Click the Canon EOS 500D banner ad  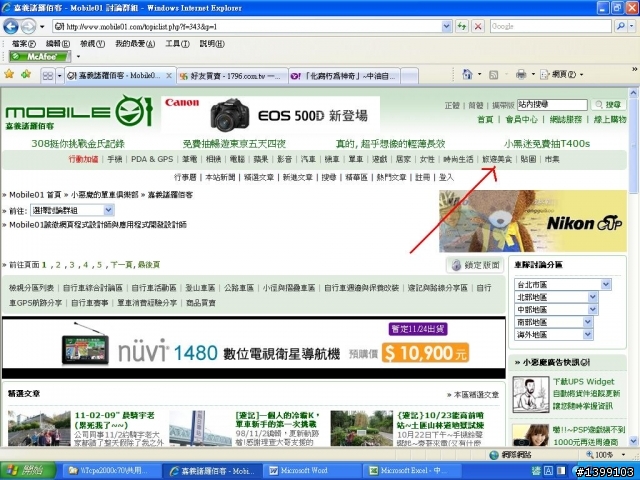pos(271,114)
